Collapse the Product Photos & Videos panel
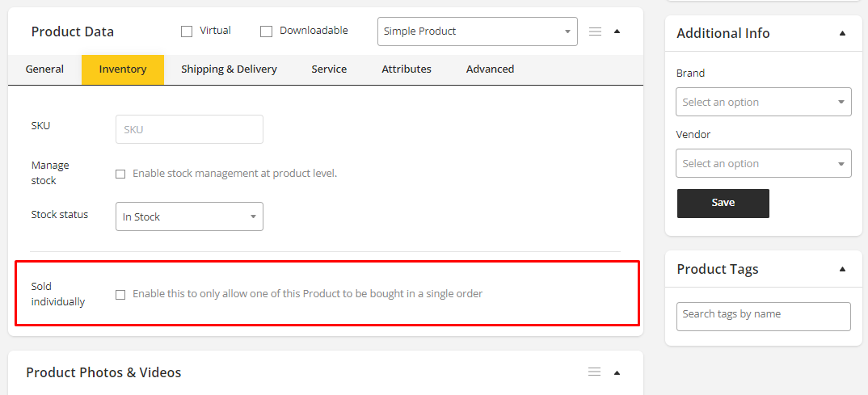868x395 pixels. tap(617, 372)
